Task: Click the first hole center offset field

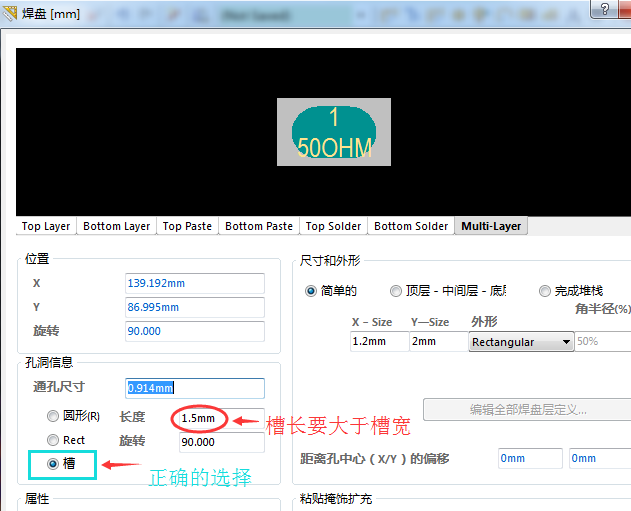Action: coord(528,458)
